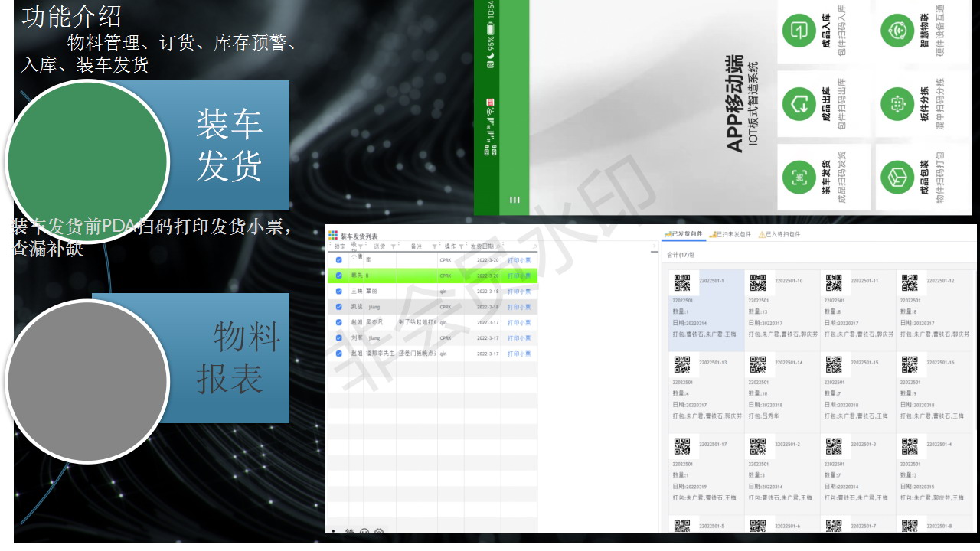Image resolution: width=980 pixels, height=551 pixels.
Task: Click 打印小票 for 福邦李先生 row
Action: point(519,354)
